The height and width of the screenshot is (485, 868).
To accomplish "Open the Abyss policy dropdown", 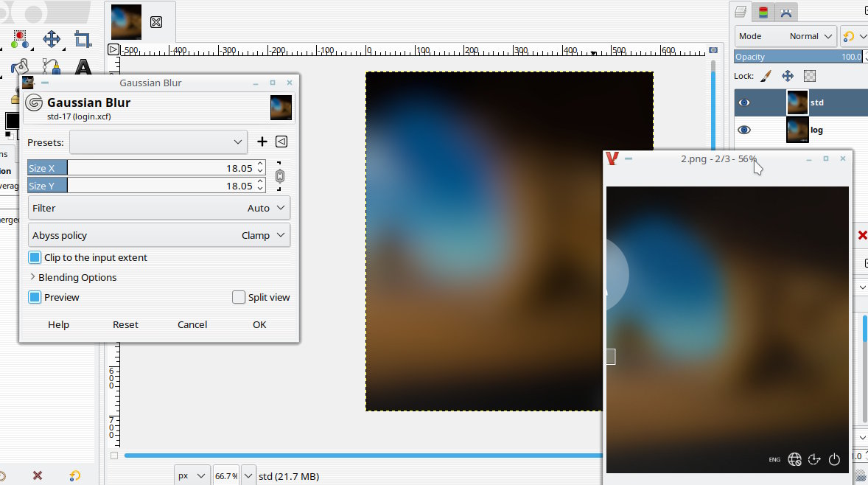I will point(159,235).
